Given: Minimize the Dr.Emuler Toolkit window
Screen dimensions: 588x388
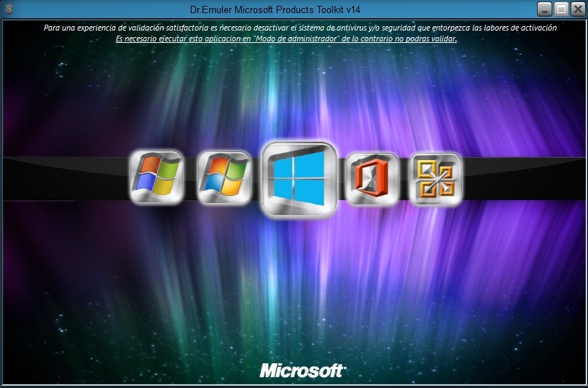Looking at the screenshot, I should pyautogui.click(x=544, y=9).
